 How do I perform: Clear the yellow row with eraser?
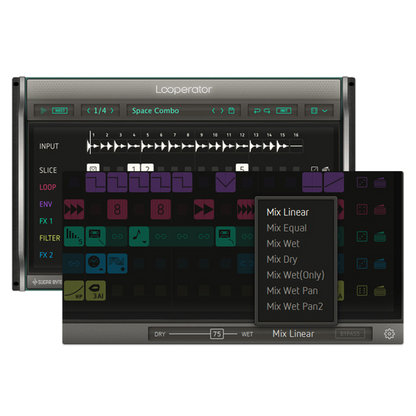(x=380, y=291)
